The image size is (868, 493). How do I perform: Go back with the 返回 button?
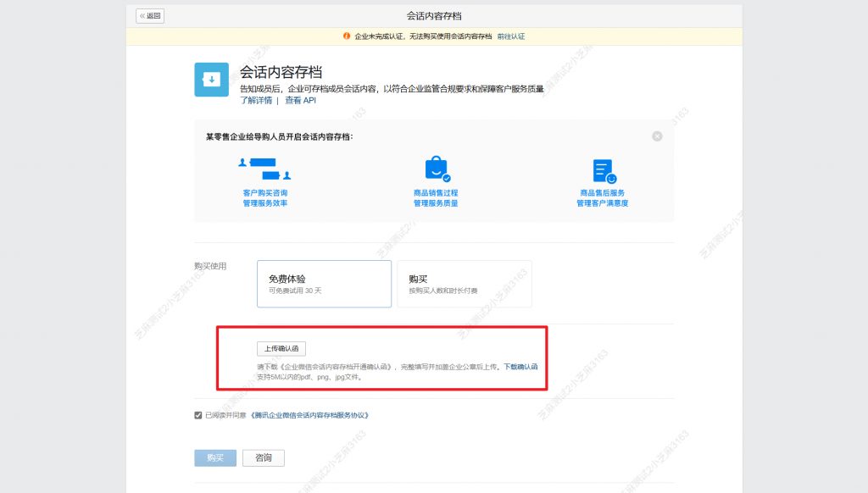tap(150, 16)
